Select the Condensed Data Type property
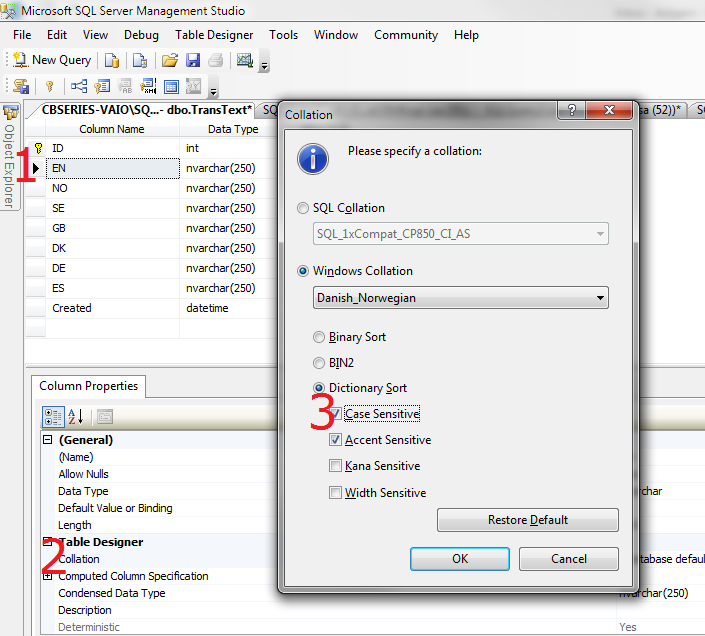This screenshot has width=705, height=636. (x=167, y=593)
